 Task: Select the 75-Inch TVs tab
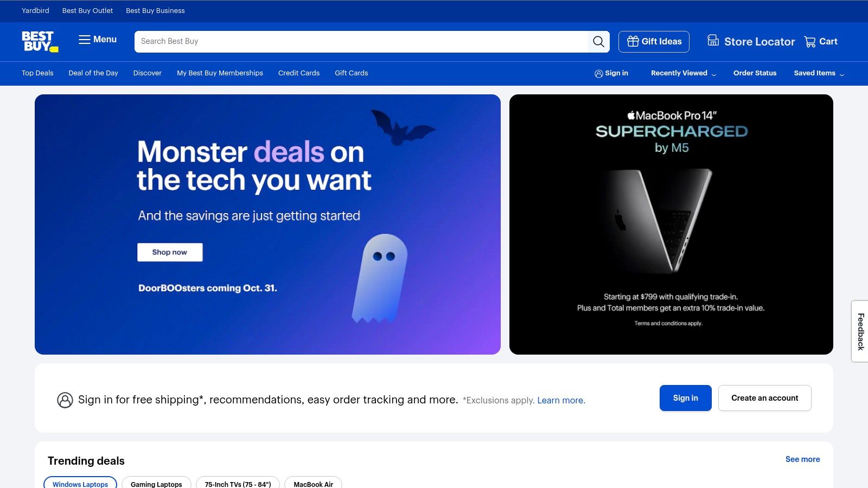click(x=238, y=484)
